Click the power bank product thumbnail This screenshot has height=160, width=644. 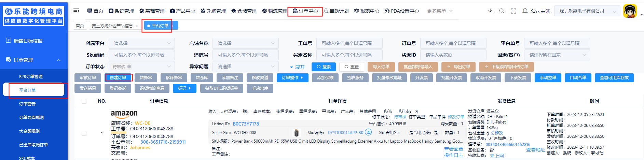(x=296, y=133)
